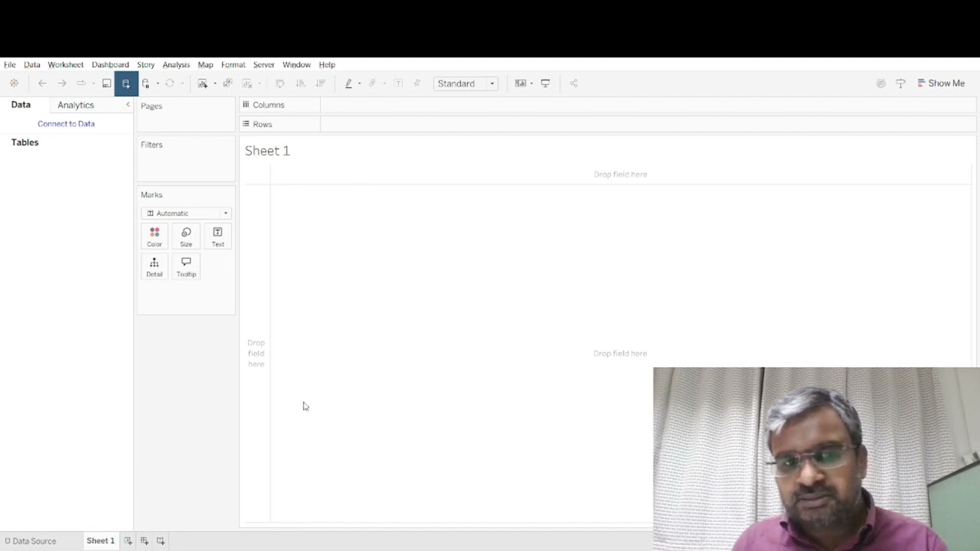The image size is (980, 551).
Task: Click the Revert/replay toolbar icon
Action: 80,83
